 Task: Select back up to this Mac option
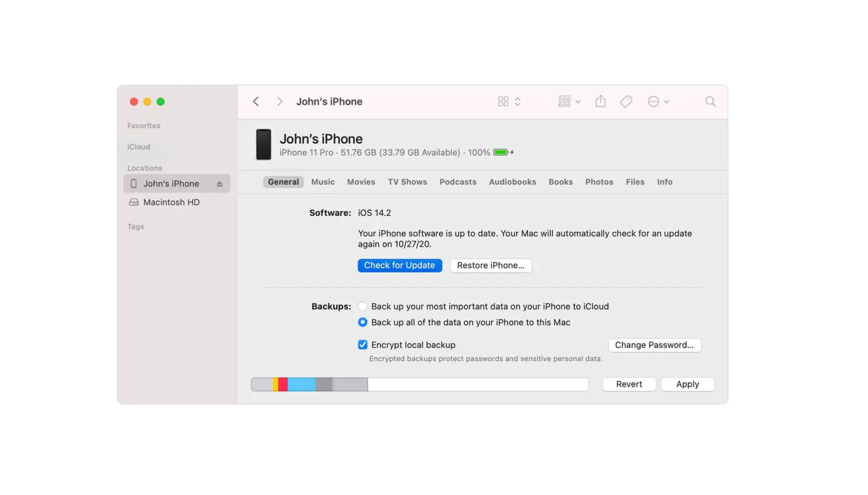tap(363, 322)
